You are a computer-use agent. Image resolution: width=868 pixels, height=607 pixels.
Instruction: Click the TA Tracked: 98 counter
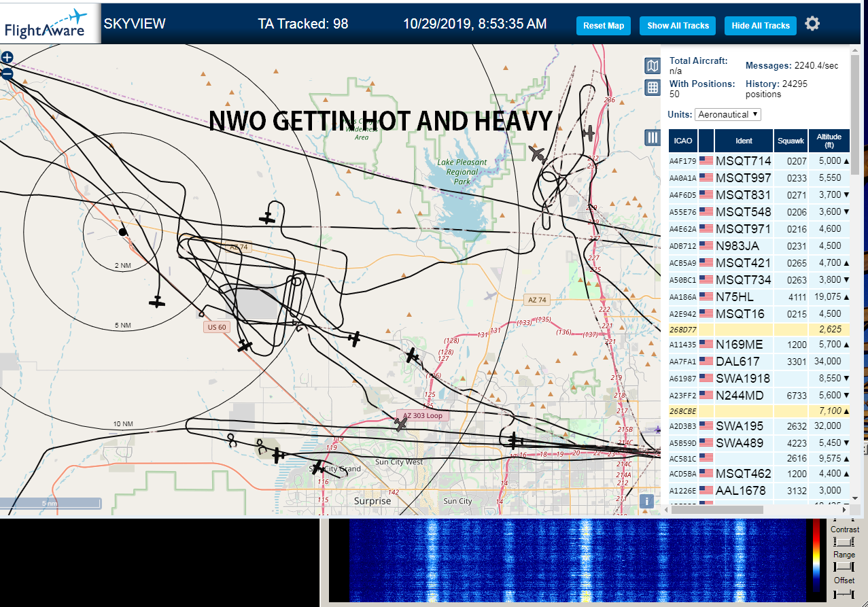coord(303,24)
